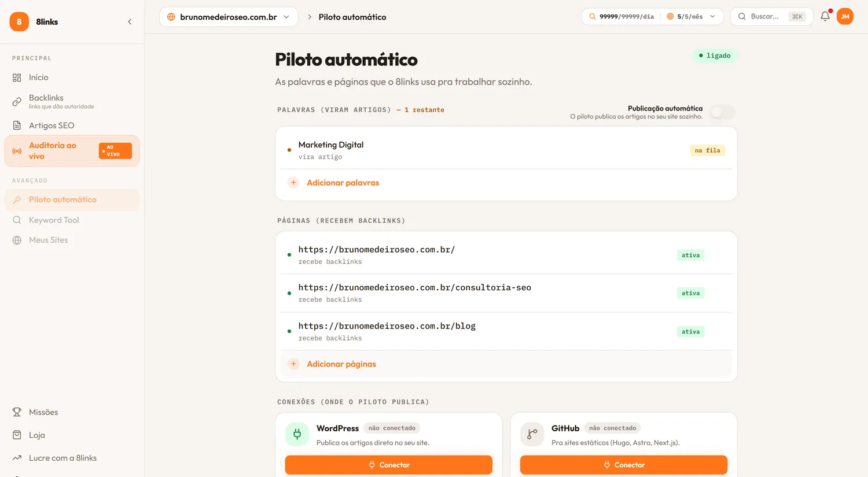Click the WordPress plug icon
868x477 pixels.
[x=297, y=434]
